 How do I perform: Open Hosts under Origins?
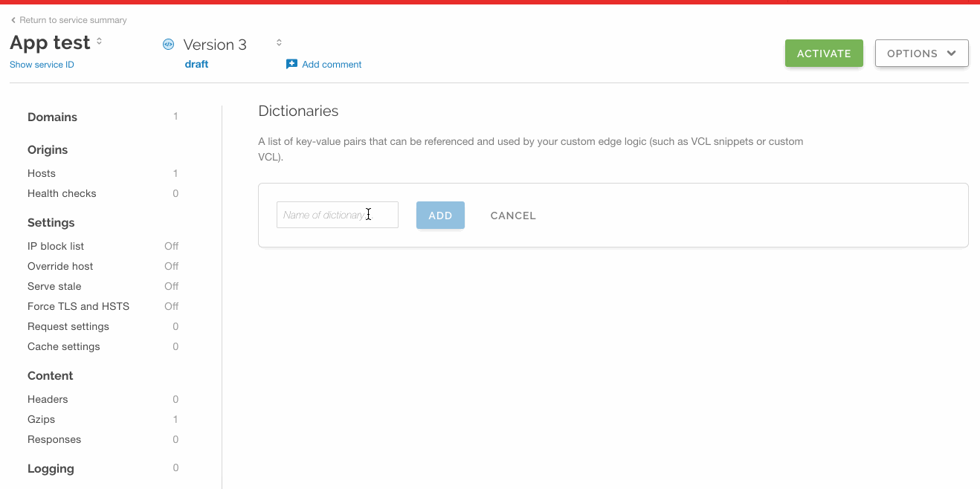coord(42,173)
